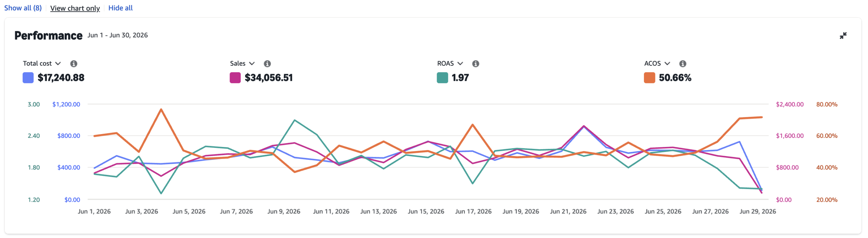Select the $34,056.51 sales value
Viewport: 868px width, 238px height.
click(x=269, y=78)
